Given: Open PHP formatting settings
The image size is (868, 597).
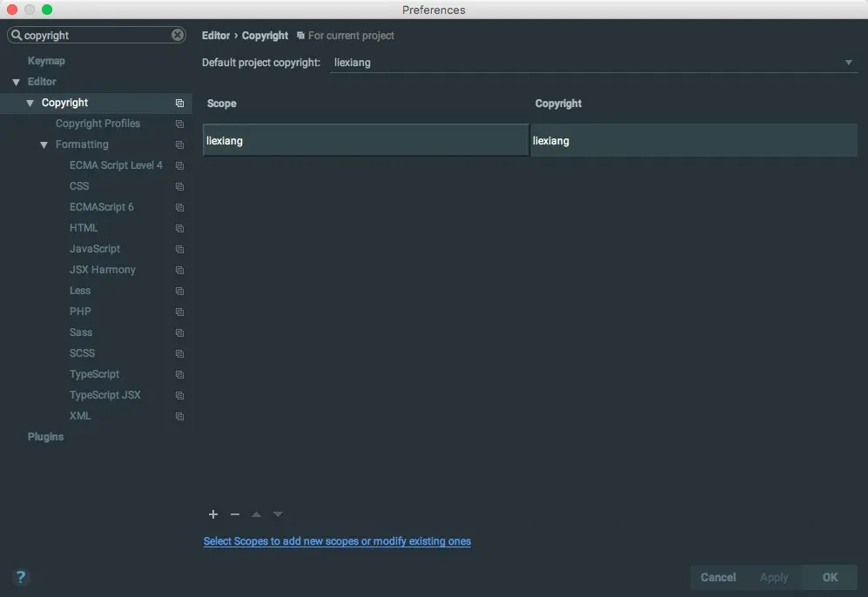Looking at the screenshot, I should (x=80, y=312).
